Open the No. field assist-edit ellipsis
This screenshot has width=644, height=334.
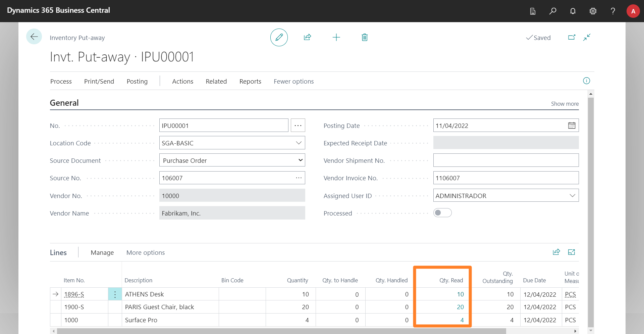298,126
